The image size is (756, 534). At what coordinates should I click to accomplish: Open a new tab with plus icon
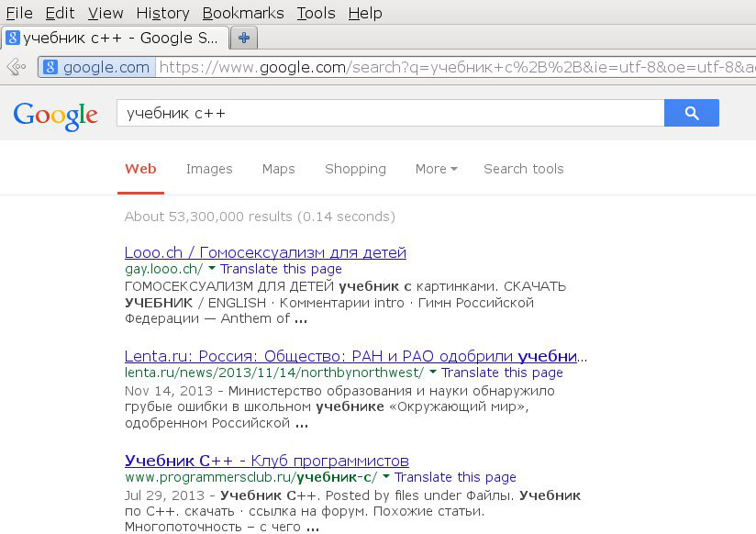coord(244,38)
